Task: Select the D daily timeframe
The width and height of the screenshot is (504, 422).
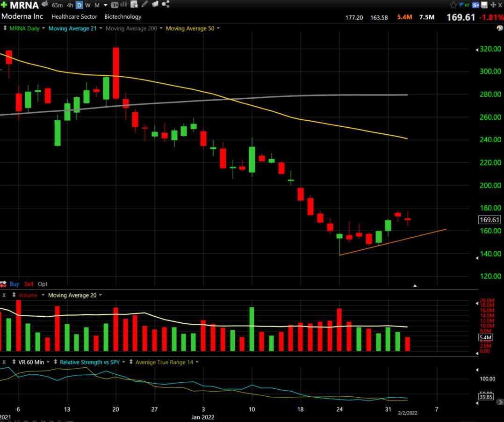Action: pos(79,5)
